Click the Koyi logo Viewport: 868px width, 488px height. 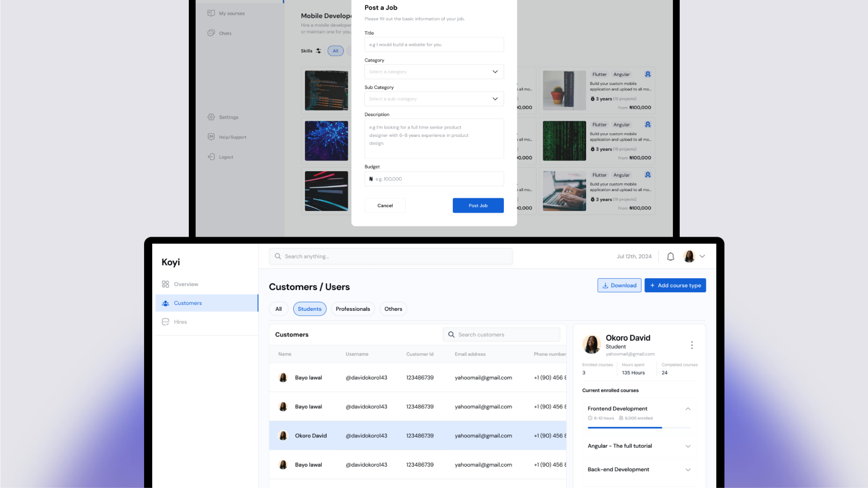tap(171, 262)
